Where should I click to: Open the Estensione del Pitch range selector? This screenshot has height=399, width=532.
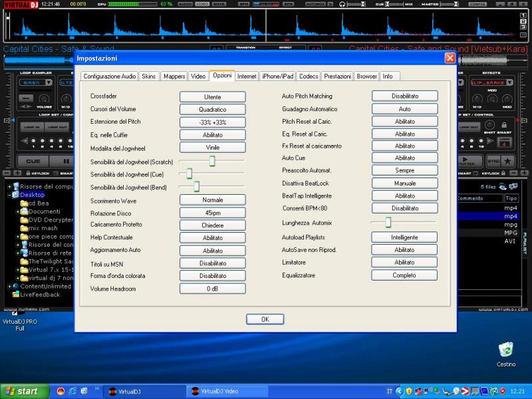212,122
